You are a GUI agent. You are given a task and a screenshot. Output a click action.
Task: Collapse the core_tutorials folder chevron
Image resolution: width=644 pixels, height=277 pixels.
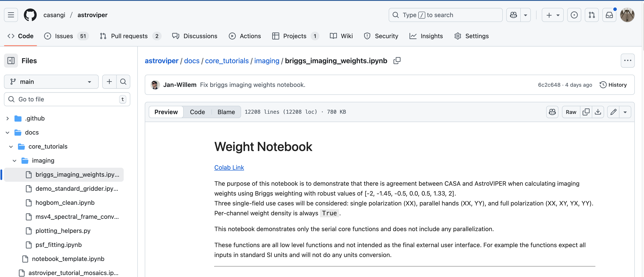[11, 146]
